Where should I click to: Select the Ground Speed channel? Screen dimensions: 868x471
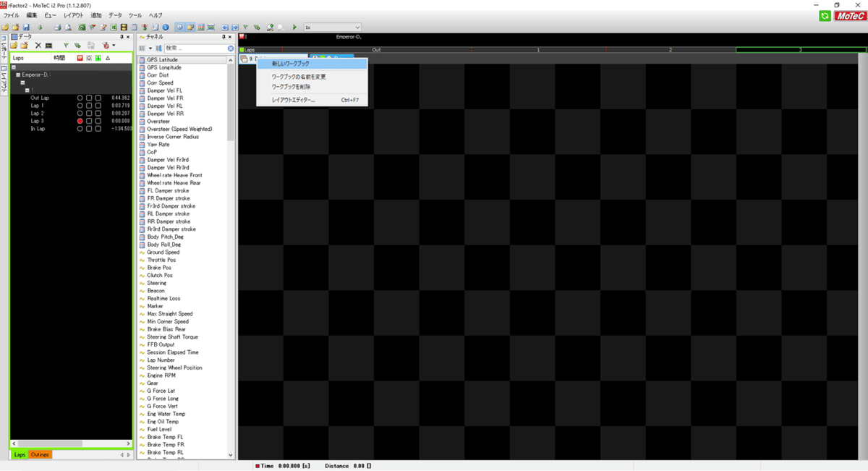[x=163, y=253]
